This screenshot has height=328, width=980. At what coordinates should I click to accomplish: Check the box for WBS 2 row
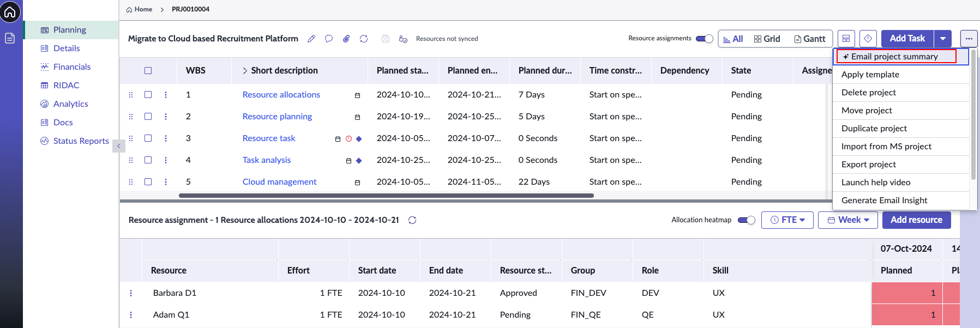tap(148, 117)
